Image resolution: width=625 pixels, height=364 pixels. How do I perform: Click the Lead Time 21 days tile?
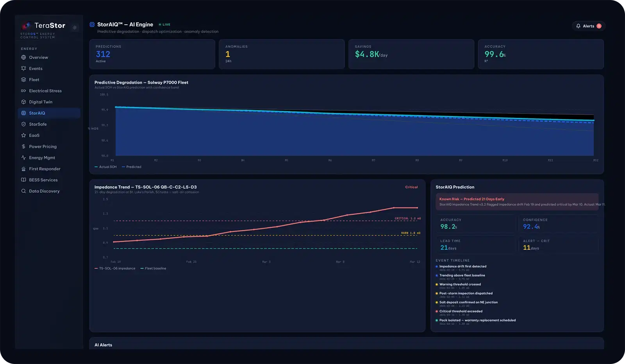click(x=476, y=245)
